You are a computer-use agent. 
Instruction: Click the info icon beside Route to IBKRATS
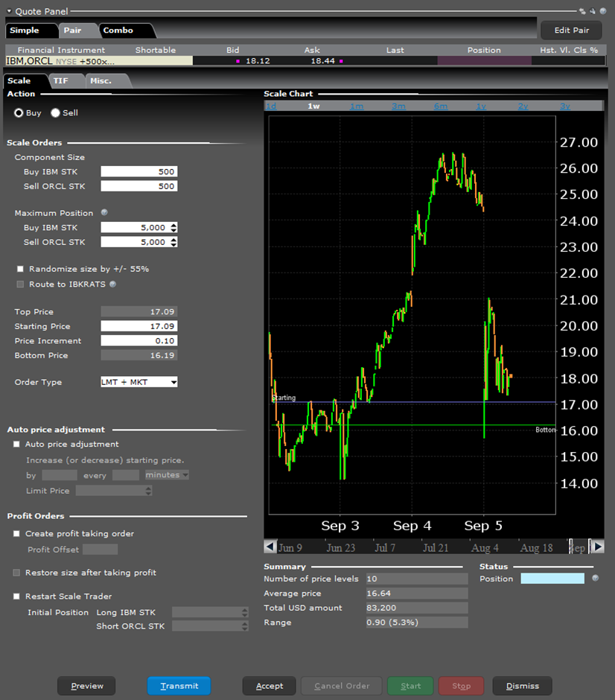coord(112,284)
